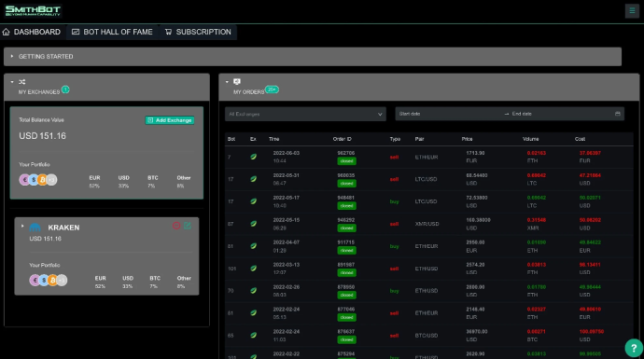This screenshot has height=359, width=644.
Task: Click the My Orders panel icon
Action: (237, 82)
